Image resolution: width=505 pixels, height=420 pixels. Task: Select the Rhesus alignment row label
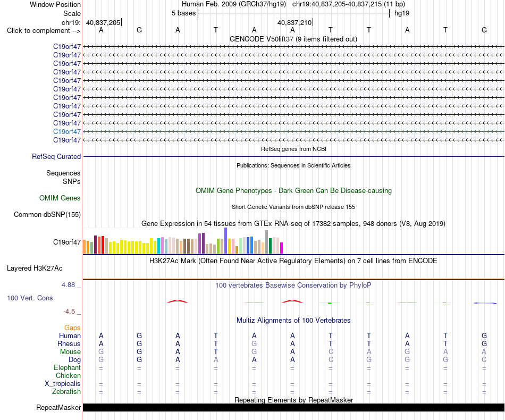[69, 343]
